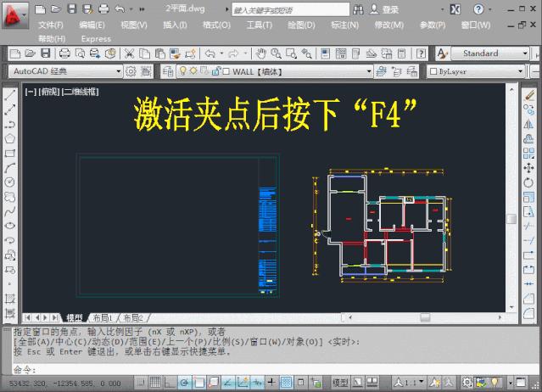Open the 编辑(E) menu

(92, 25)
